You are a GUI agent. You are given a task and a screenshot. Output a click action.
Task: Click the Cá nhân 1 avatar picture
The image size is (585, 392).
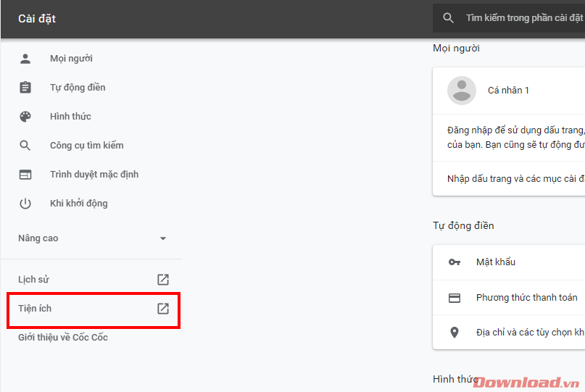(462, 91)
